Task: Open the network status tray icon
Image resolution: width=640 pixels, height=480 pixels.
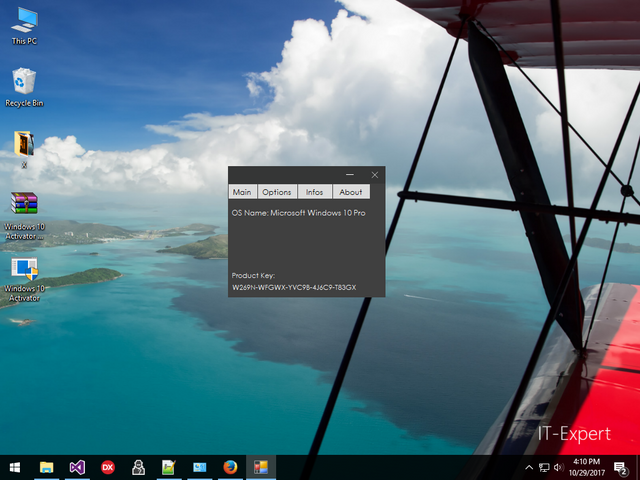Action: (x=544, y=468)
